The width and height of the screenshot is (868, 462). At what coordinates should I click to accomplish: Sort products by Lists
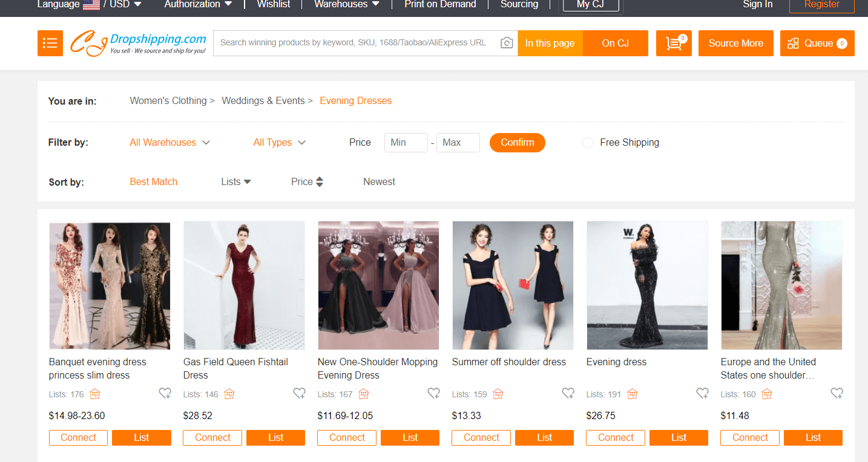click(x=236, y=181)
